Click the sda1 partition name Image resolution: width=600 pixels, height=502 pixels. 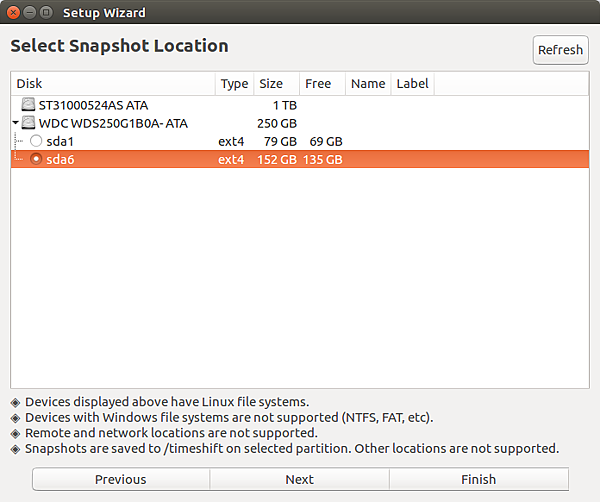click(60, 142)
